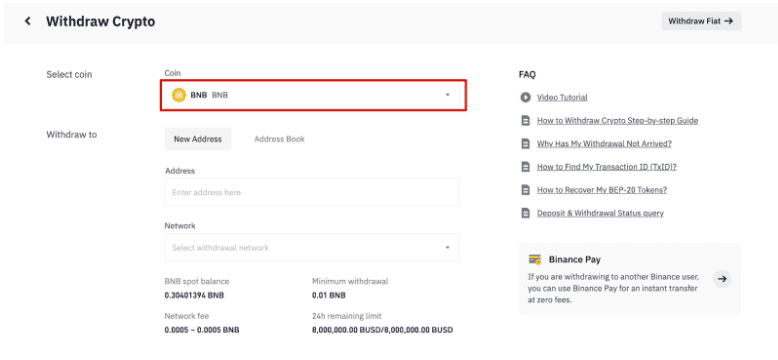Click the Binance Pay card icon

point(535,259)
